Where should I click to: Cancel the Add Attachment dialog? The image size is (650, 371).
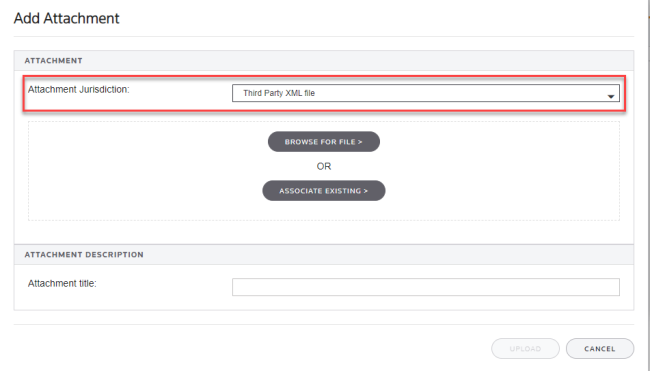click(600, 349)
